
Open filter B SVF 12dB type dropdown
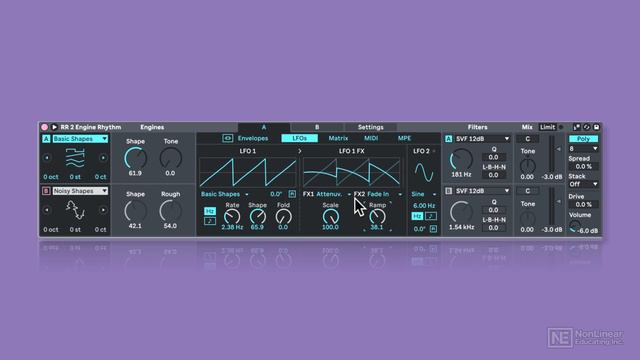pos(482,191)
